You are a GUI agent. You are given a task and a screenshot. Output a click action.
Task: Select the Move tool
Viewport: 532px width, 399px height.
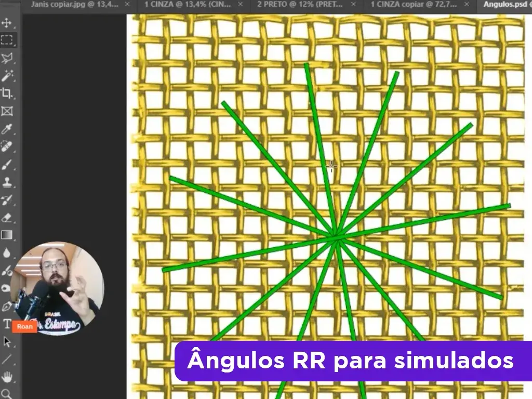click(x=7, y=23)
